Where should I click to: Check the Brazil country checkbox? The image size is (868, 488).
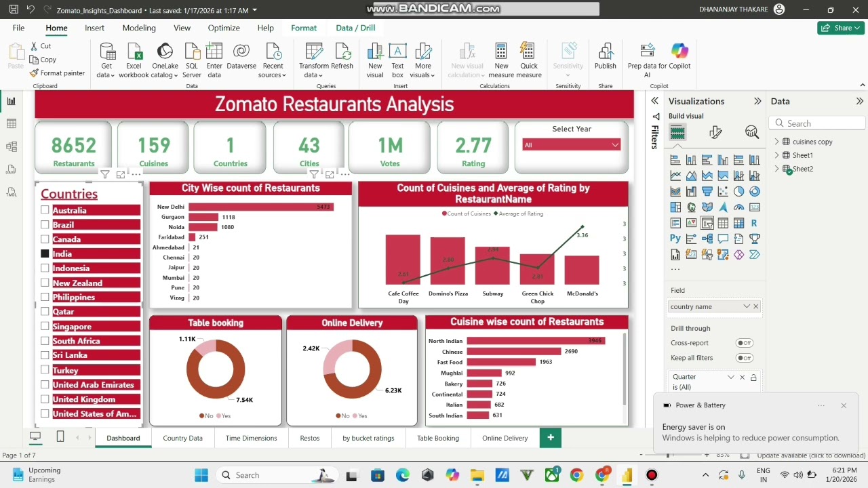pyautogui.click(x=45, y=224)
